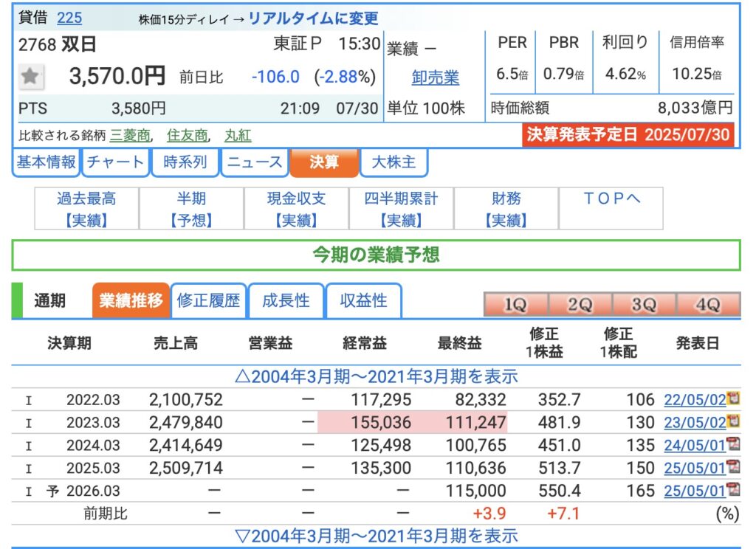Click the 前期比 +3.9 value
Screen dimensions: 756x549
tap(489, 514)
